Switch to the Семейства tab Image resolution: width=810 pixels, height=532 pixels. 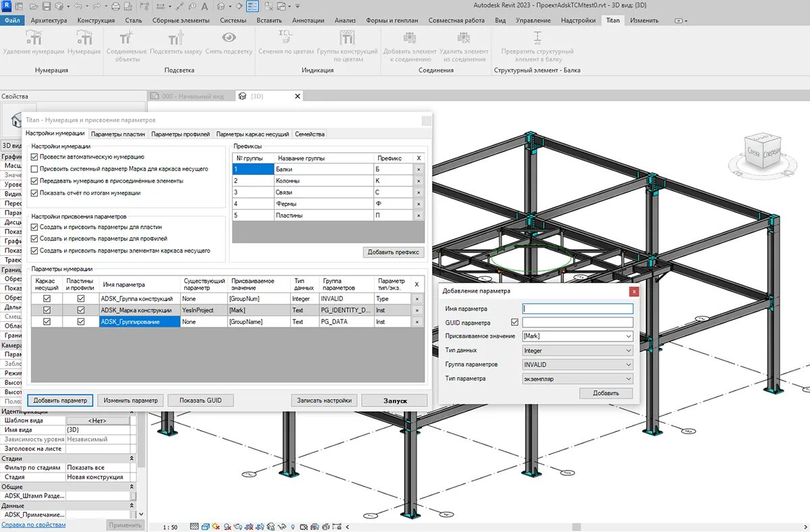pos(310,134)
